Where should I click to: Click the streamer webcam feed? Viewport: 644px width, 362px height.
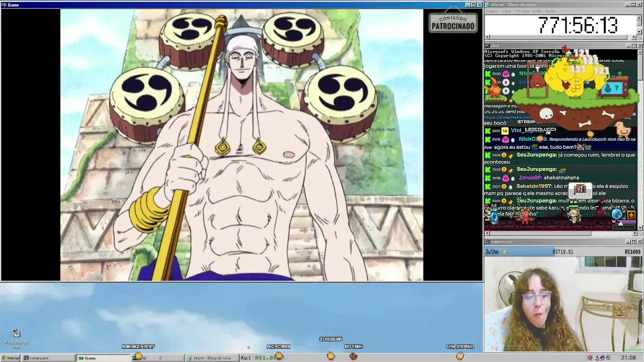[563, 304]
